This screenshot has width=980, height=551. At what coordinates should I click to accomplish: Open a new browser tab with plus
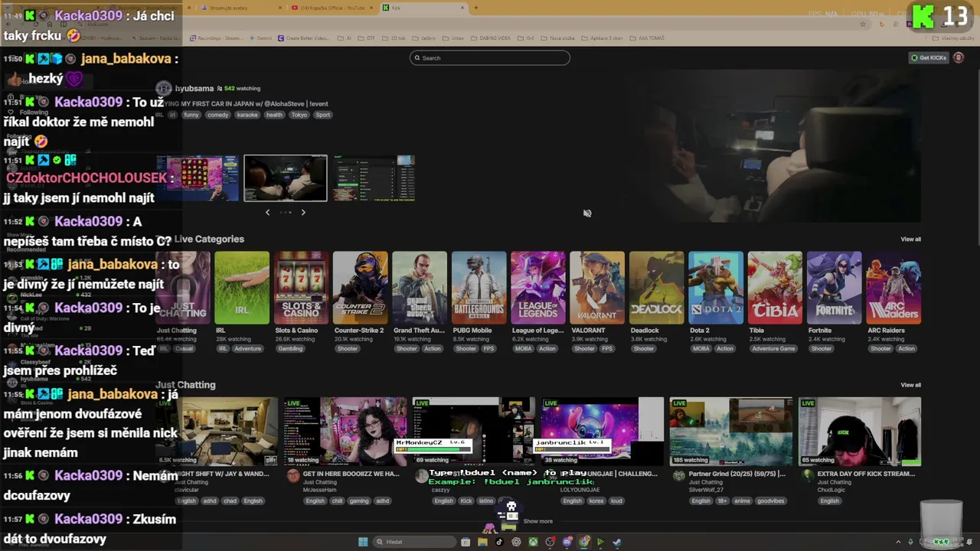click(x=475, y=8)
